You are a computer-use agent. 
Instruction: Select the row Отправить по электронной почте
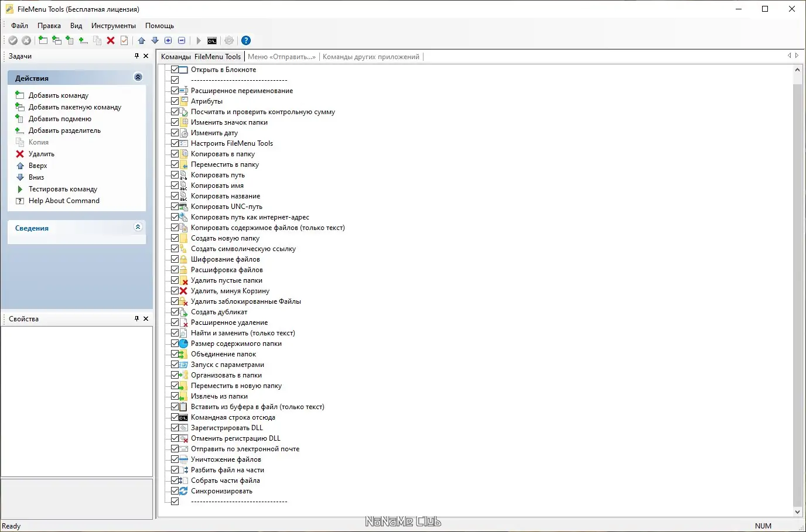pos(245,449)
